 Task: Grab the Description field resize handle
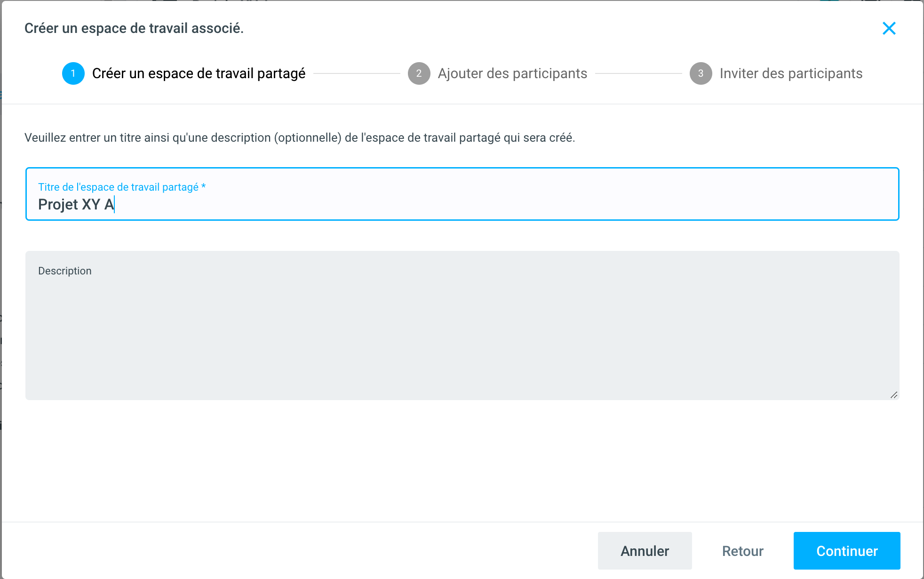click(893, 394)
